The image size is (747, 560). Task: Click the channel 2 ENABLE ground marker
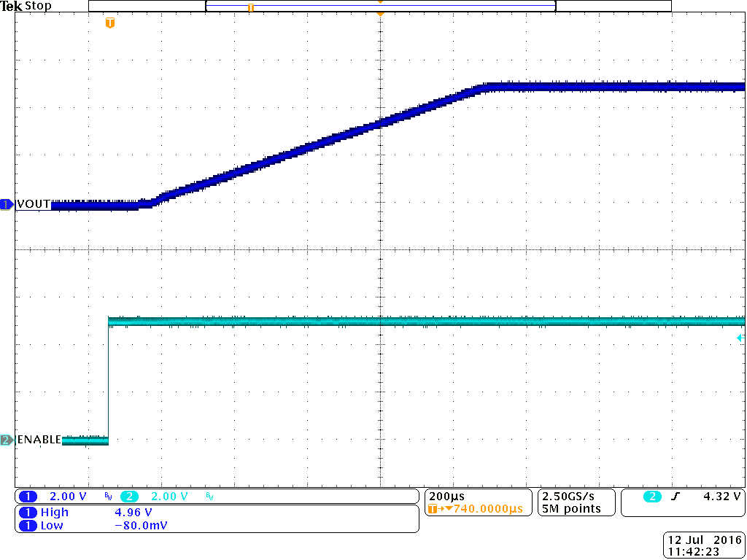[6, 440]
